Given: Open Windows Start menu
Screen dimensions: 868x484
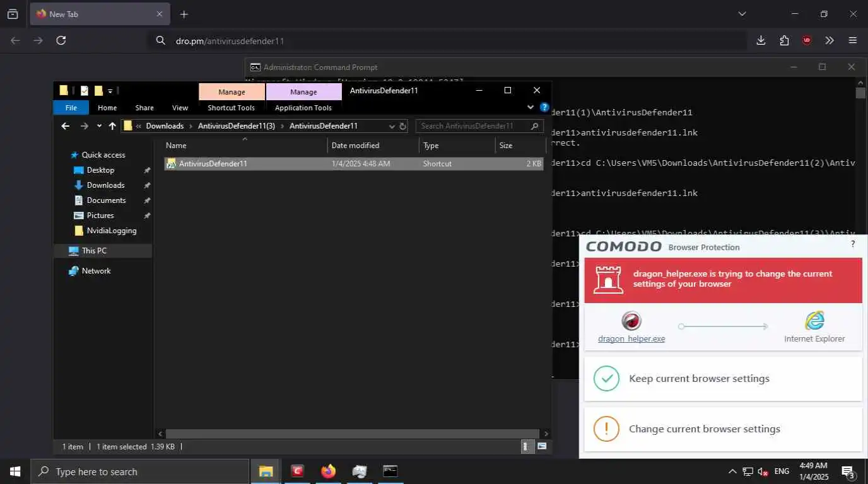Looking at the screenshot, I should (15, 471).
